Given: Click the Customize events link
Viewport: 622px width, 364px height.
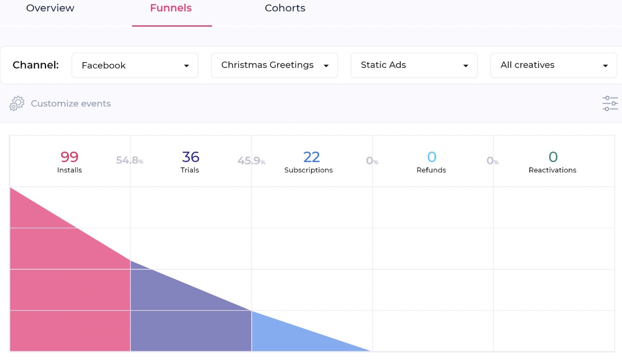Looking at the screenshot, I should click(71, 104).
